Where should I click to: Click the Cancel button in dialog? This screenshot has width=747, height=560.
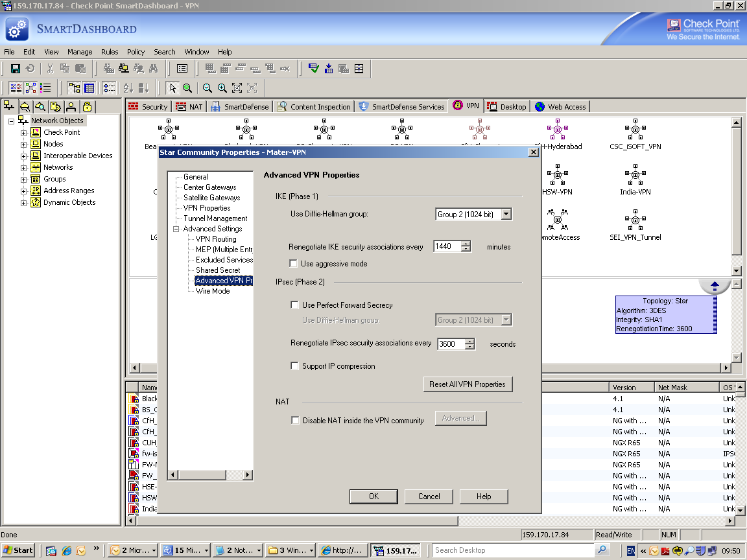click(x=429, y=496)
